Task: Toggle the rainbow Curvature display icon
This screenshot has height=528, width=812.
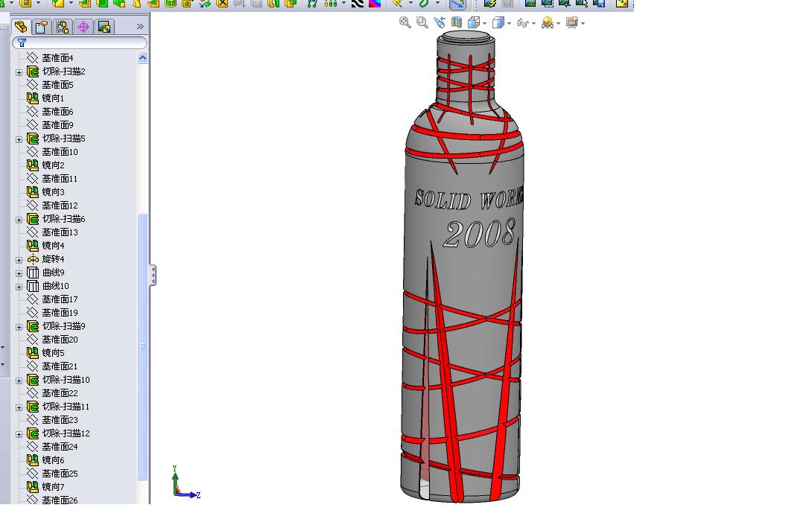Action: click(x=375, y=4)
